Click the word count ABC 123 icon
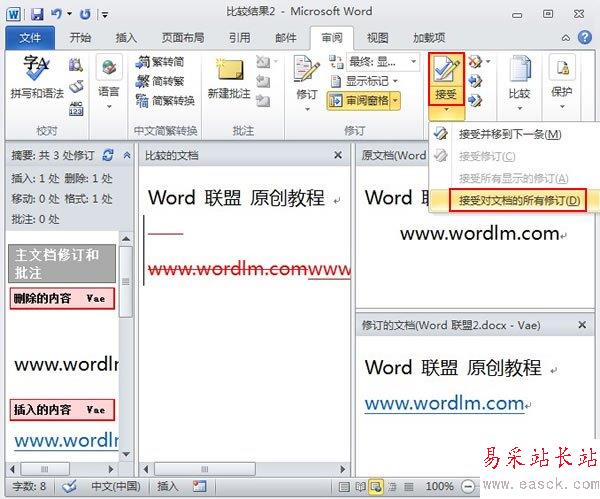Viewport: 600px width, 499px height. (x=76, y=108)
